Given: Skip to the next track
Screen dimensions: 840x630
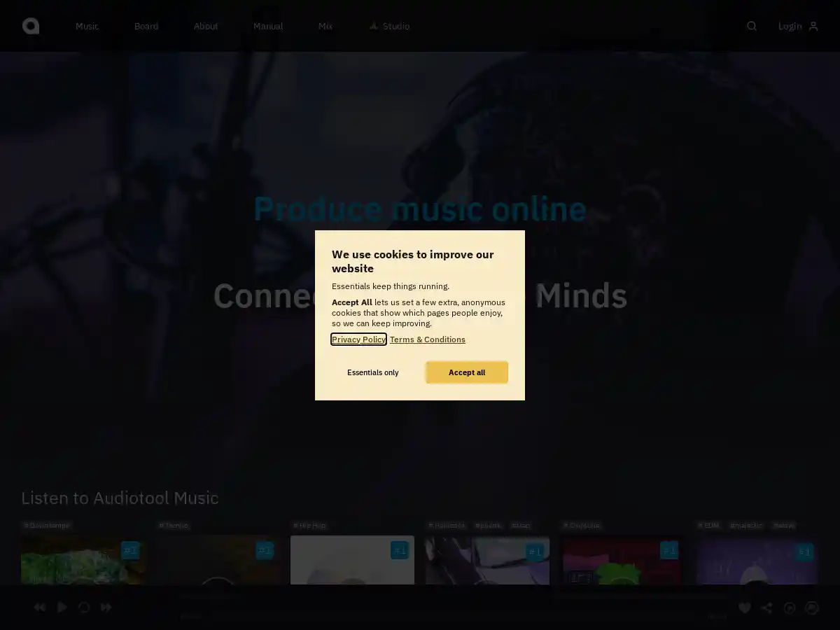Looking at the screenshot, I should (x=106, y=607).
